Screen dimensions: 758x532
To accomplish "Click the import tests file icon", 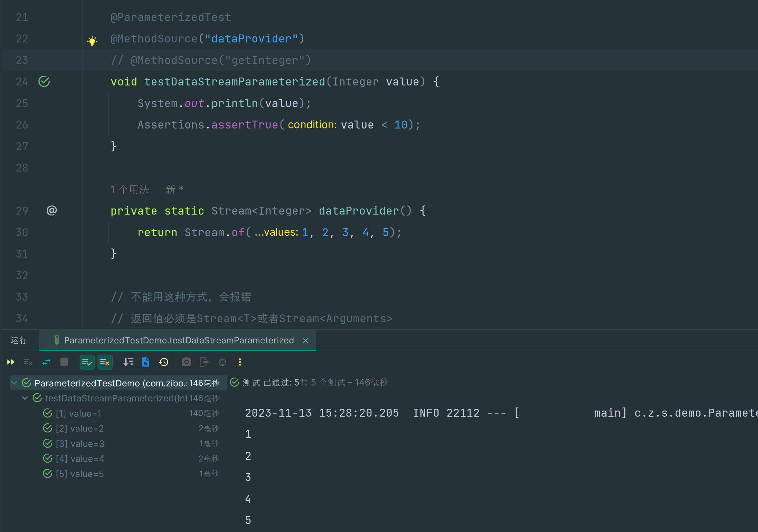I will [146, 362].
